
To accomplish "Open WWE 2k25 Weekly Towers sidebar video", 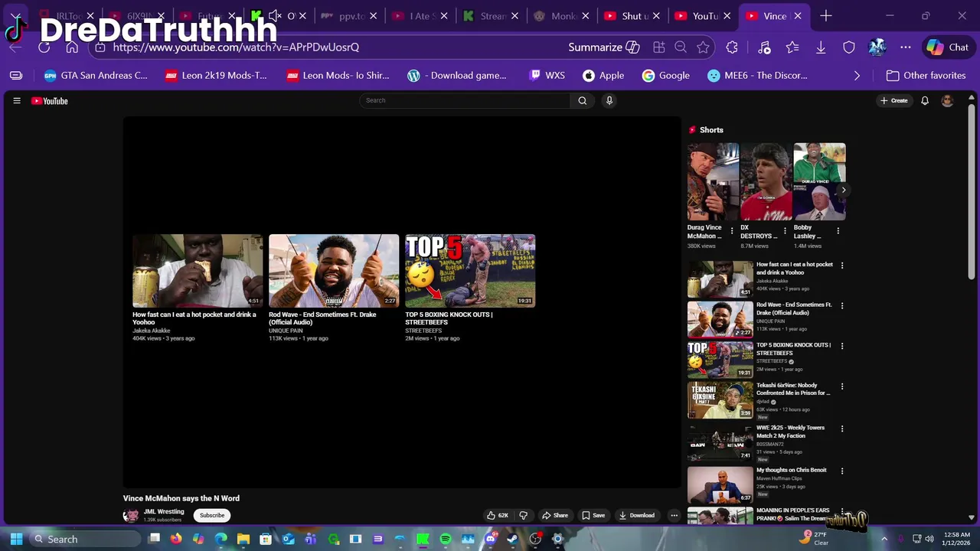I will (720, 442).
